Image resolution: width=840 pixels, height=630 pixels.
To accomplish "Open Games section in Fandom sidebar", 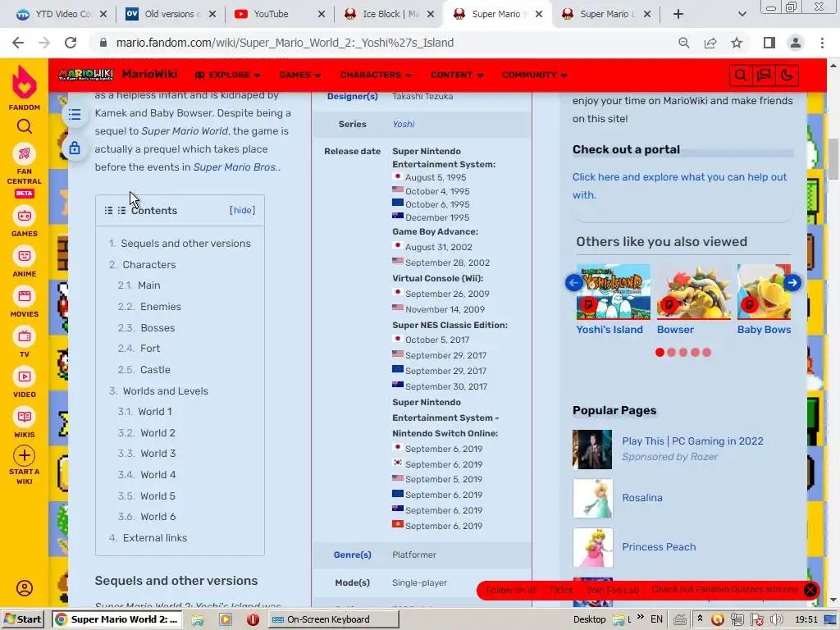I will (x=24, y=216).
